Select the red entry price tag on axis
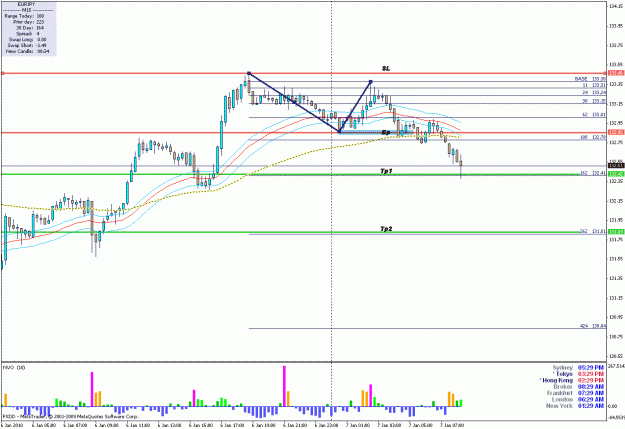The width and height of the screenshot is (625, 429). point(616,132)
